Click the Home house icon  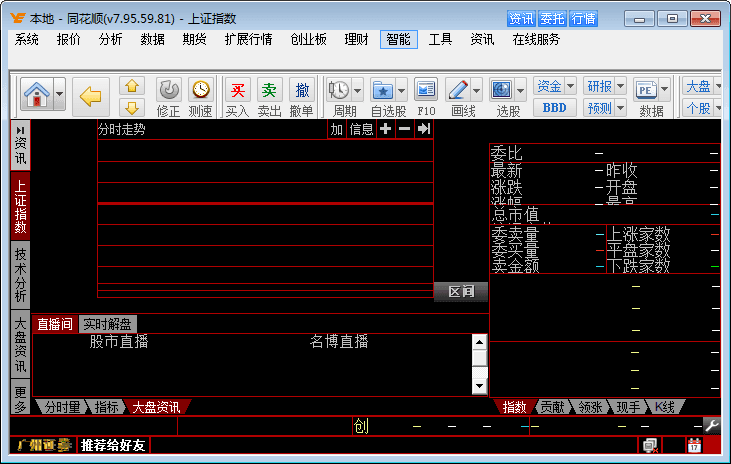point(37,94)
